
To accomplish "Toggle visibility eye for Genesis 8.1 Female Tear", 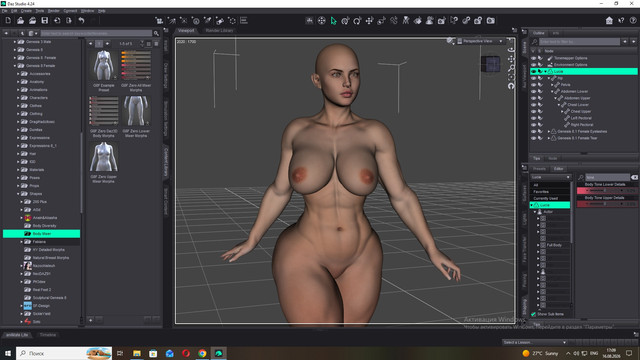I will point(533,138).
